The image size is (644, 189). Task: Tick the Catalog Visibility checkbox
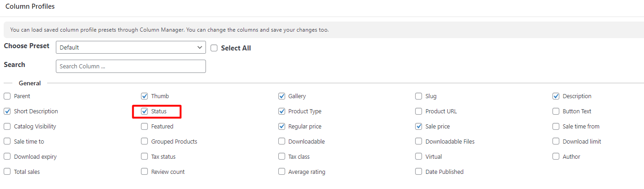coord(7,127)
